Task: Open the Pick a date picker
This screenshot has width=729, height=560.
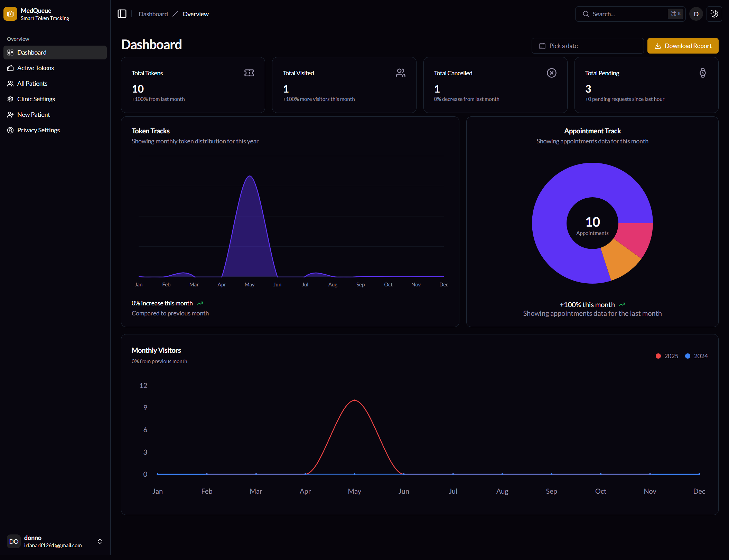Action: point(587,46)
